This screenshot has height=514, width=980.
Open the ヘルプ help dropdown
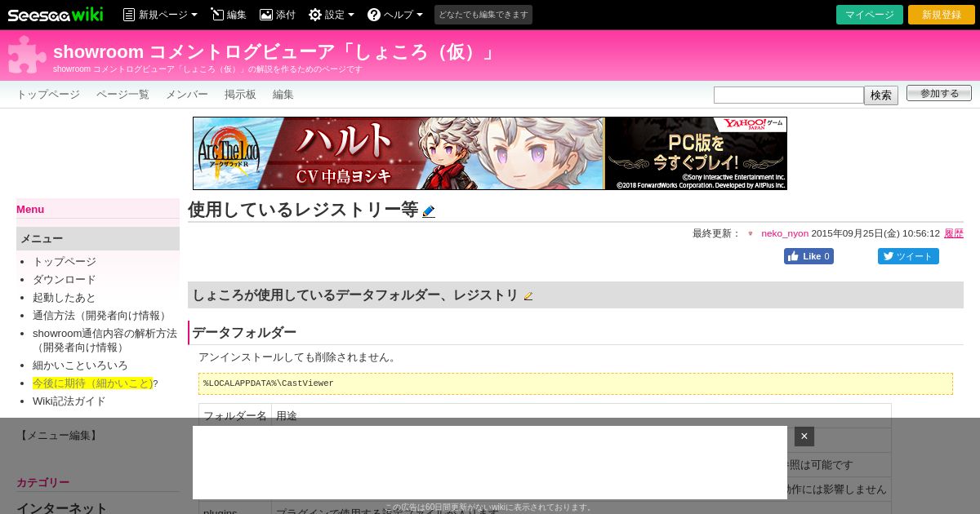click(395, 15)
